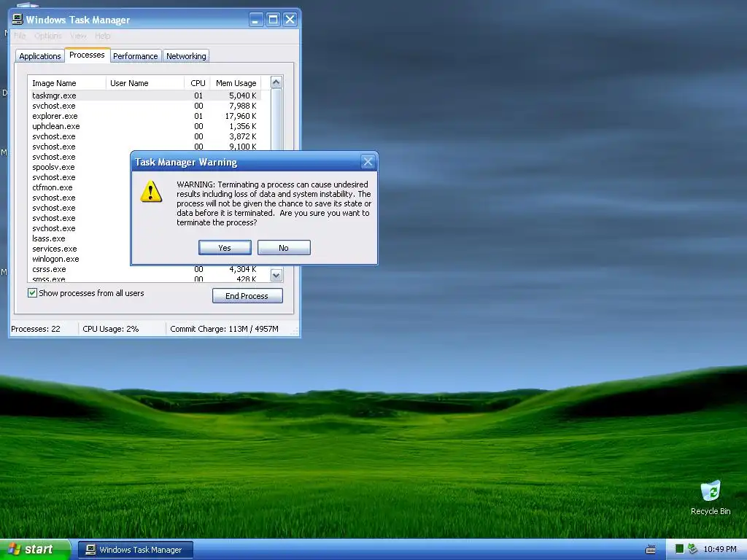Confirm termination with the Yes button

tap(225, 248)
